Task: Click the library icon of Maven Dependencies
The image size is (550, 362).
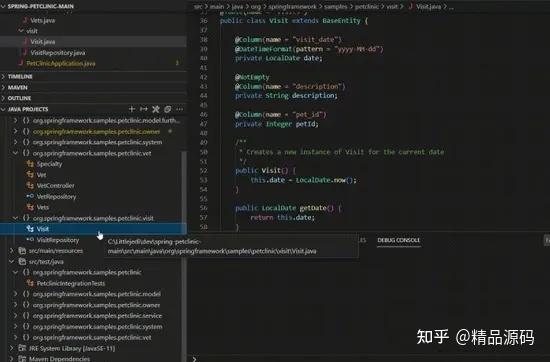Action: coord(22,358)
